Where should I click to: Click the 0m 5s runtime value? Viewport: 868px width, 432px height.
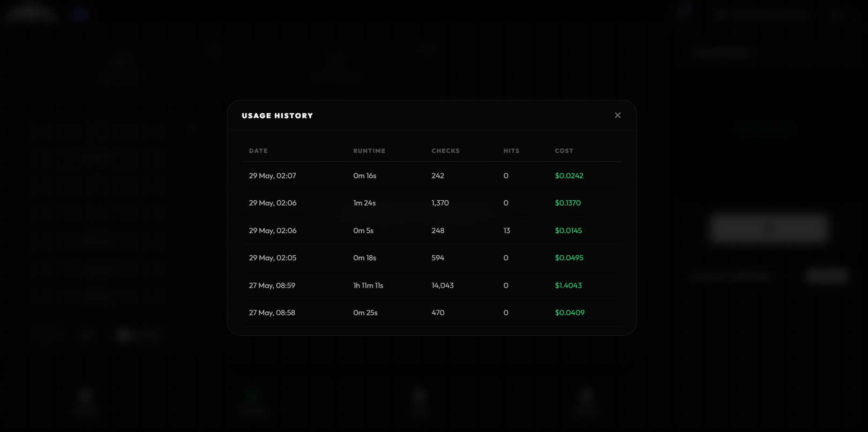point(363,231)
